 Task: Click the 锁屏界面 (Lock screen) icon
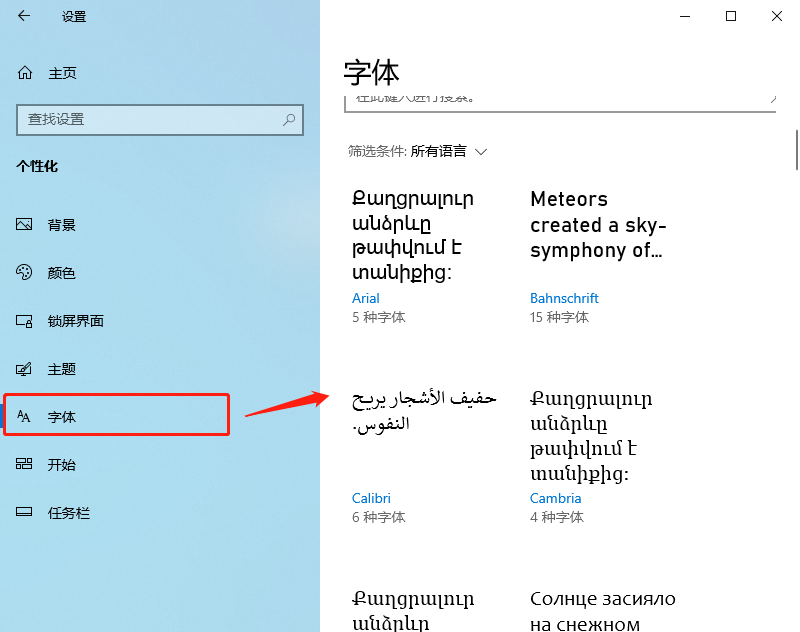click(x=24, y=320)
